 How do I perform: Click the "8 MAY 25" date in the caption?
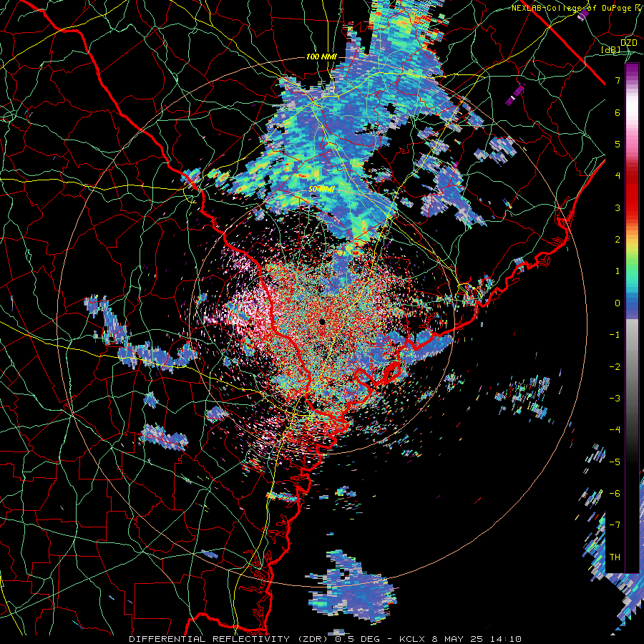tap(458, 639)
